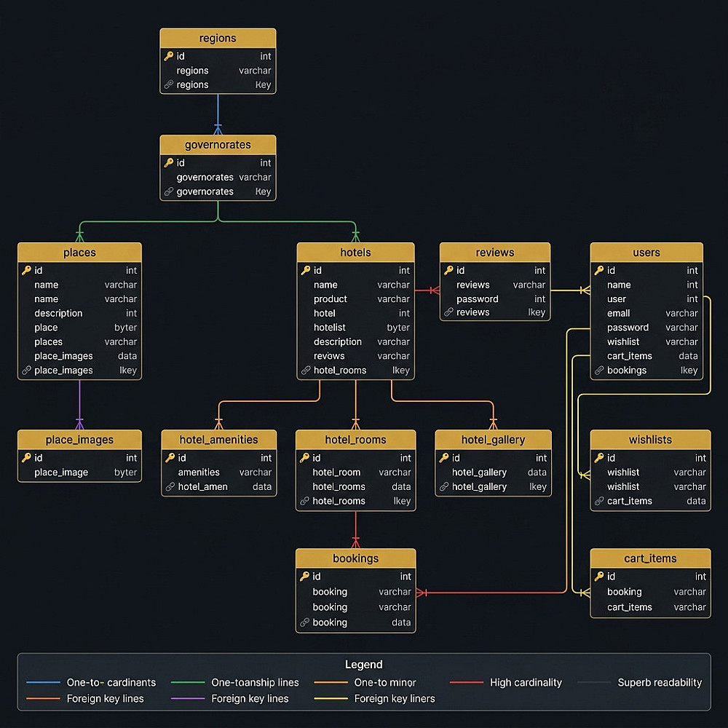Click the link icon next to hotel_rooms in hotels
Image resolution: width=728 pixels, height=728 pixels.
(x=306, y=371)
